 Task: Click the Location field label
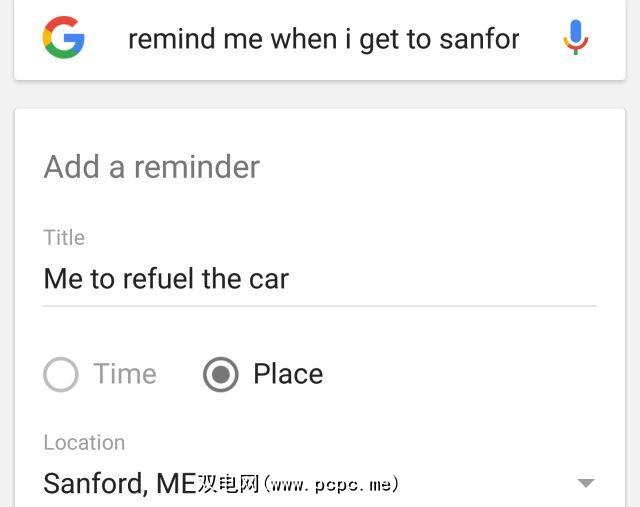tap(84, 442)
